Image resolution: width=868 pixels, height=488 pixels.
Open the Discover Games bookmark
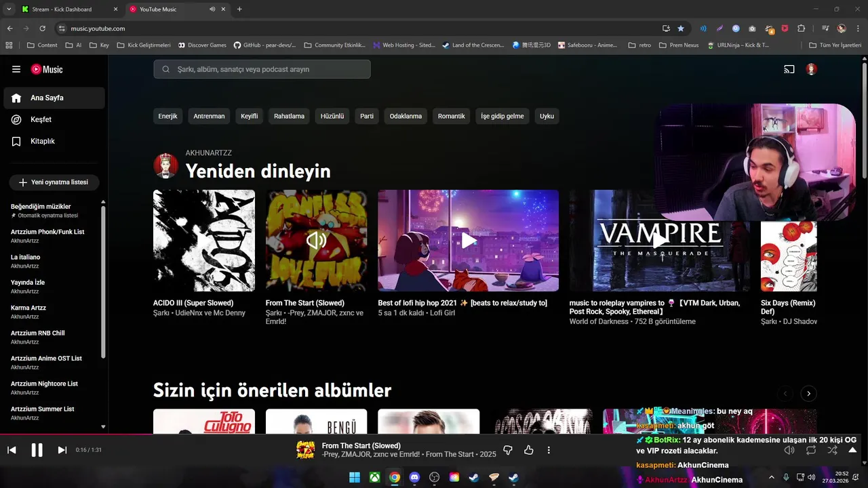[202, 45]
